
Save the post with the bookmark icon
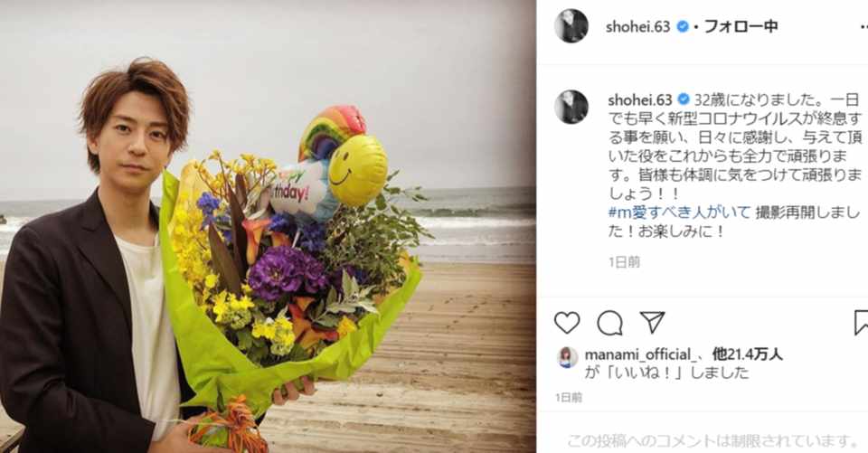pos(862,322)
